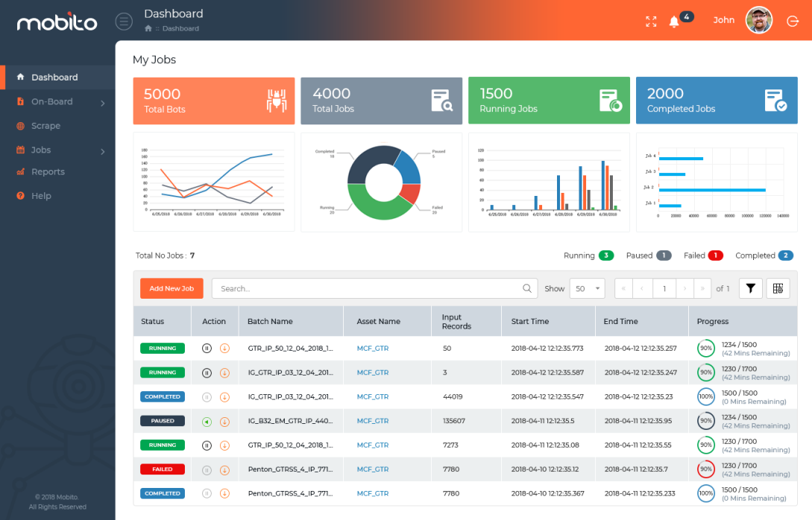Open Reports in the sidebar
812x520 pixels.
point(48,172)
